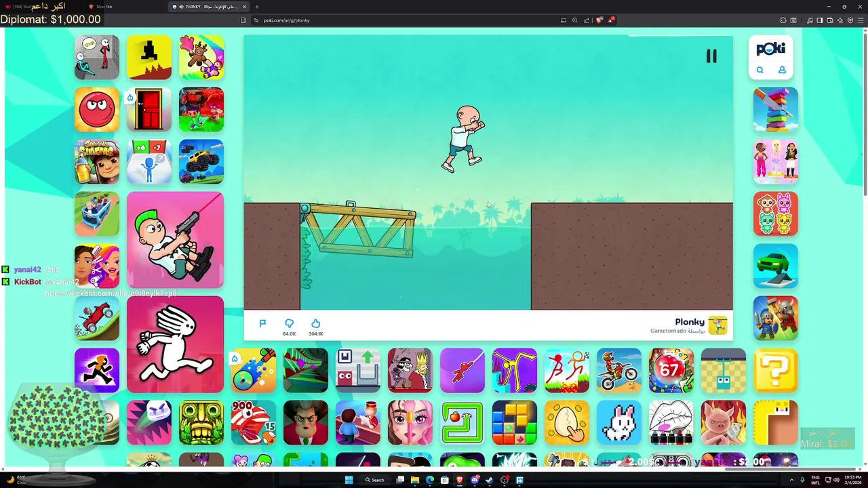Open the colorful block puzzle game

[x=515, y=422]
